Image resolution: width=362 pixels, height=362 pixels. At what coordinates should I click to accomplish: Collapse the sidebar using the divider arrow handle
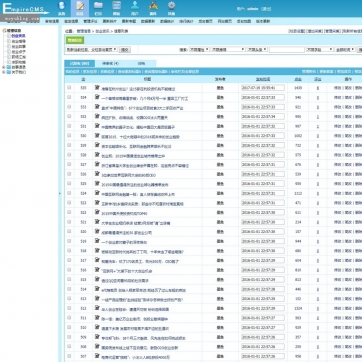coord(60,193)
